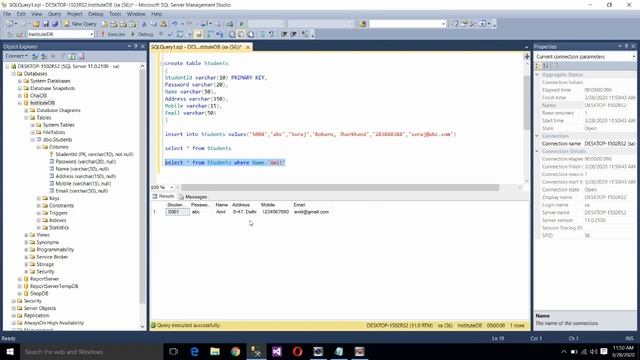The height and width of the screenshot is (360, 640).
Task: Click the query editor vertical scrollbar
Action: (x=527, y=102)
